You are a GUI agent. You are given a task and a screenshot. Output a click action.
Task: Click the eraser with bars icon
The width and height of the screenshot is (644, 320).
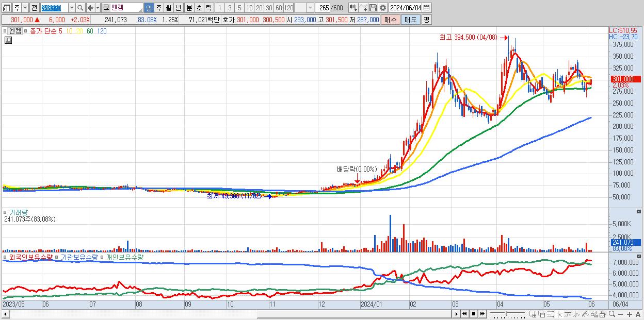click(x=594, y=314)
